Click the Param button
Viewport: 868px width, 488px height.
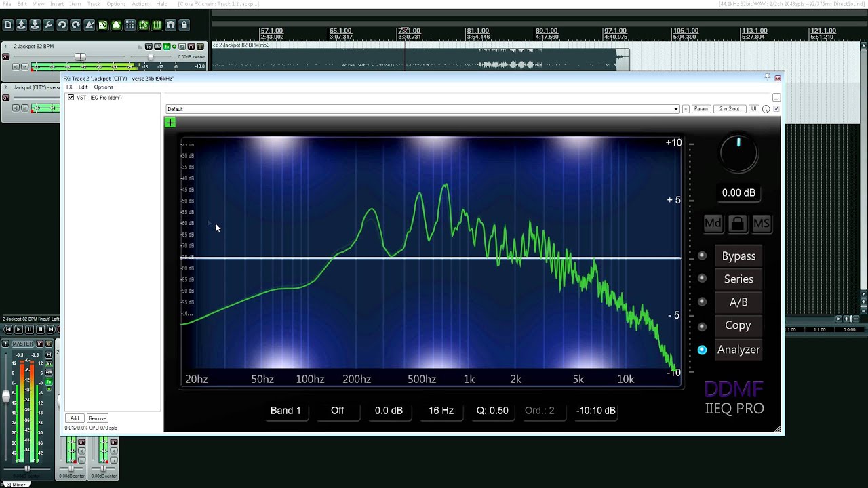(x=701, y=109)
